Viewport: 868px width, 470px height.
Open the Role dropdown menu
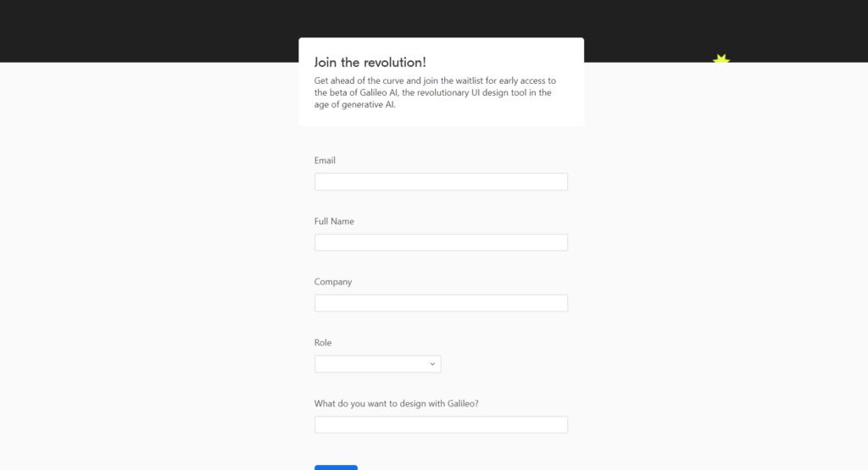click(x=377, y=364)
